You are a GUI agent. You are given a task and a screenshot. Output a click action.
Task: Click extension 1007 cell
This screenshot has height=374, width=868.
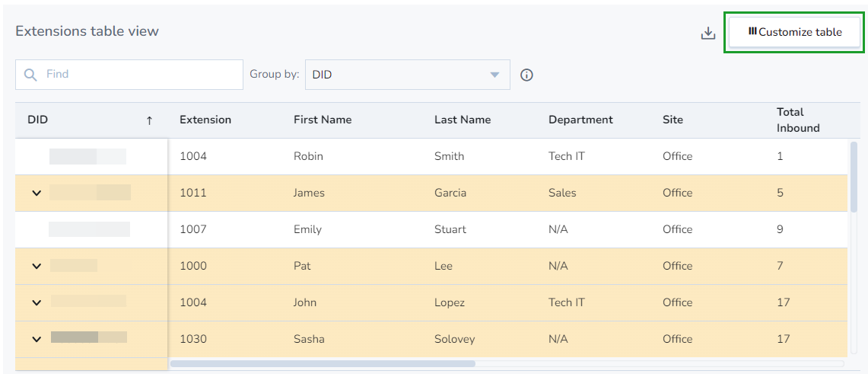[x=193, y=229]
